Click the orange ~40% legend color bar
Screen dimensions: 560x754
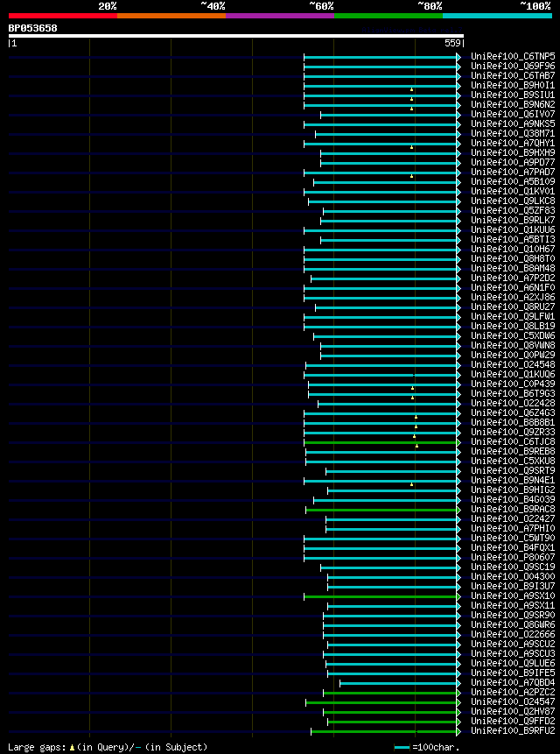click(171, 16)
